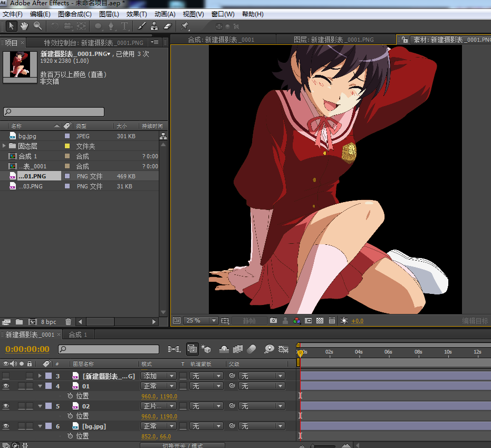Open blend mode dropdown for layer 3
Screen dimensions: 491x448
click(x=158, y=376)
